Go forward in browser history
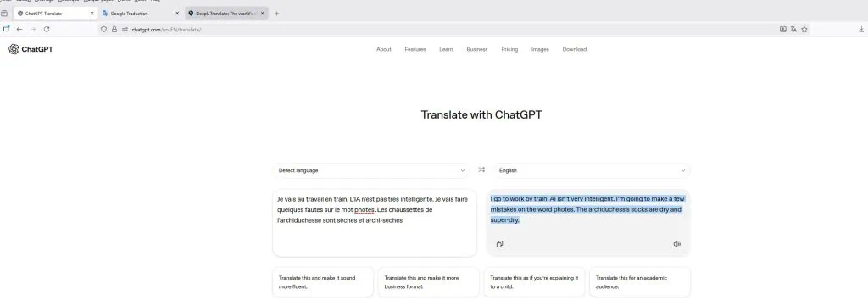 point(33,30)
